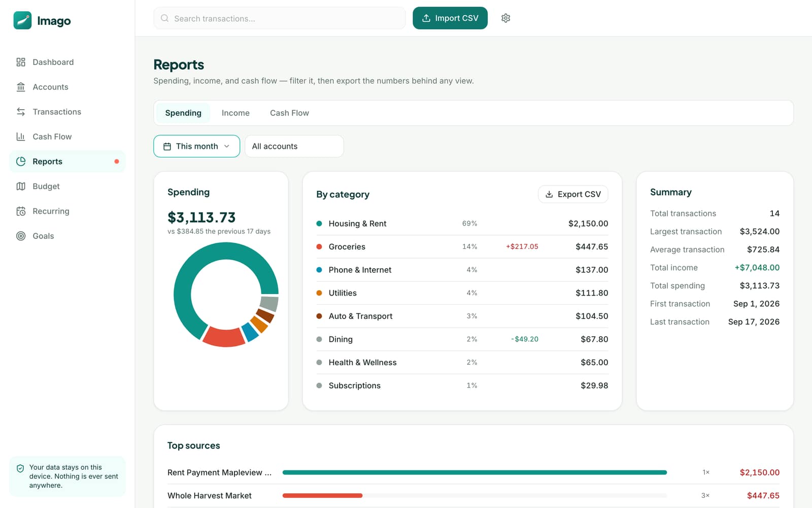The width and height of the screenshot is (812, 508).
Task: Select the Groceries category row
Action: (x=462, y=247)
